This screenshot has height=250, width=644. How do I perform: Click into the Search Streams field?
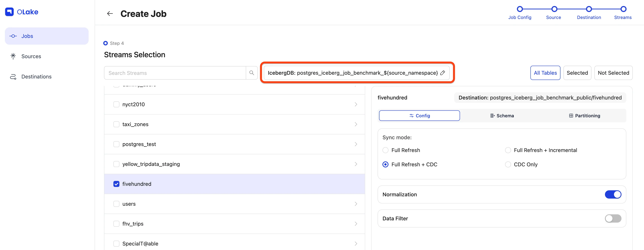pyautogui.click(x=175, y=73)
